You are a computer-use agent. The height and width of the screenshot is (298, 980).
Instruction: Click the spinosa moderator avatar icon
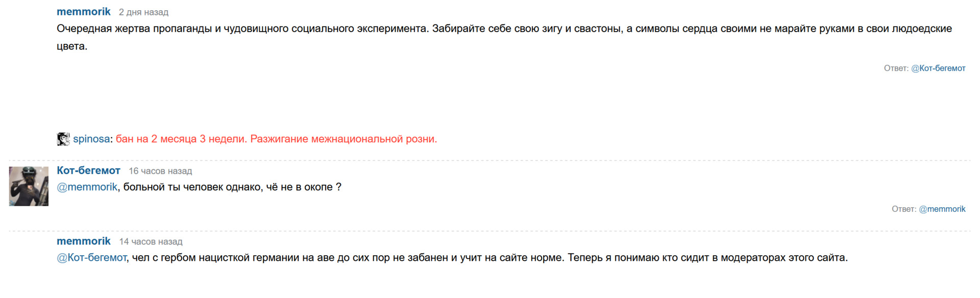[x=63, y=139]
